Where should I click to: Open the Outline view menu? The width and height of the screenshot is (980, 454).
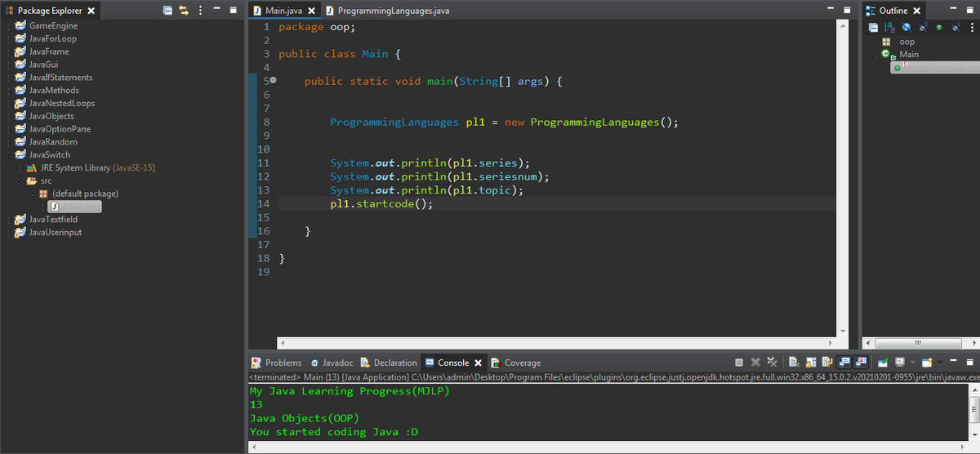(972, 28)
